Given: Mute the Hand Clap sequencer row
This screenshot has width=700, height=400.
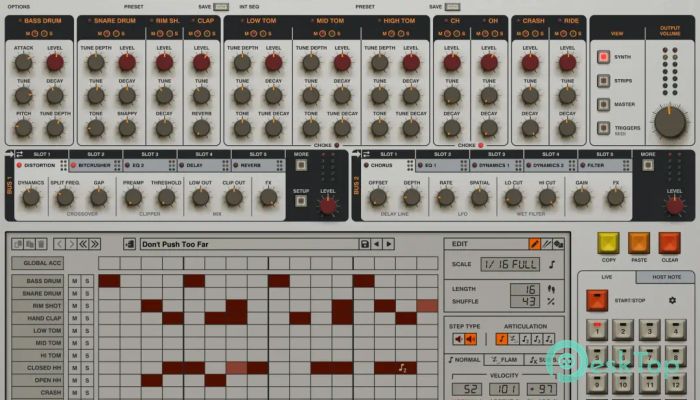Looking at the screenshot, I should [x=75, y=318].
